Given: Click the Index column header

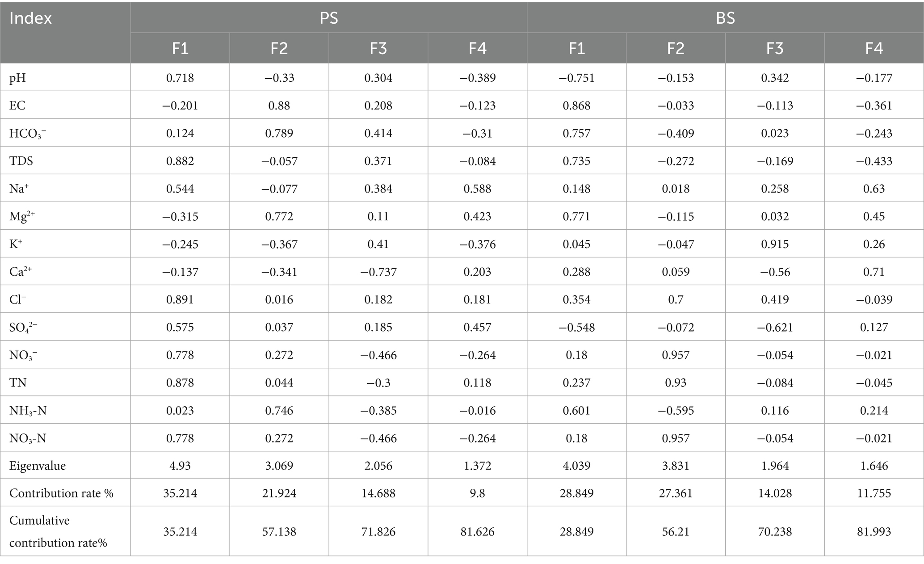Looking at the screenshot, I should click(x=30, y=18).
